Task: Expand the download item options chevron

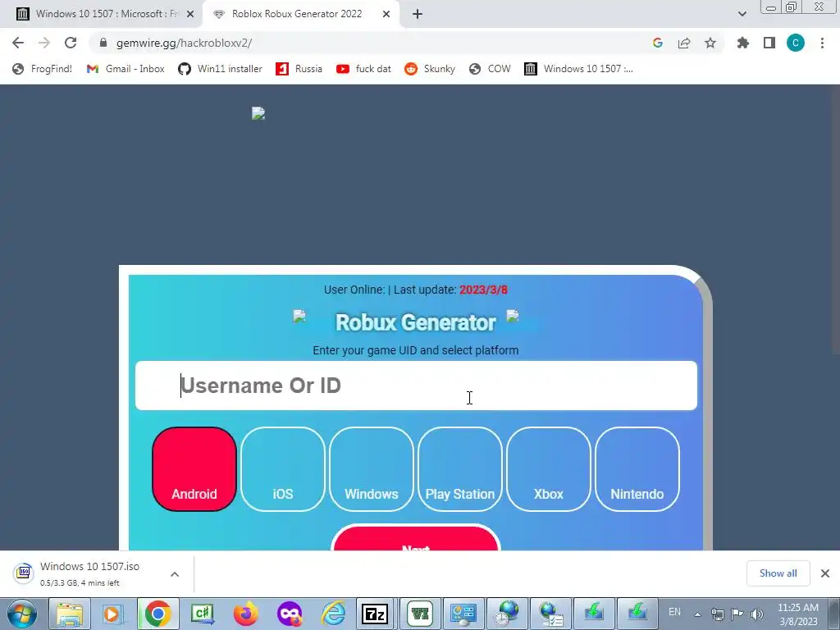Action: click(175, 574)
